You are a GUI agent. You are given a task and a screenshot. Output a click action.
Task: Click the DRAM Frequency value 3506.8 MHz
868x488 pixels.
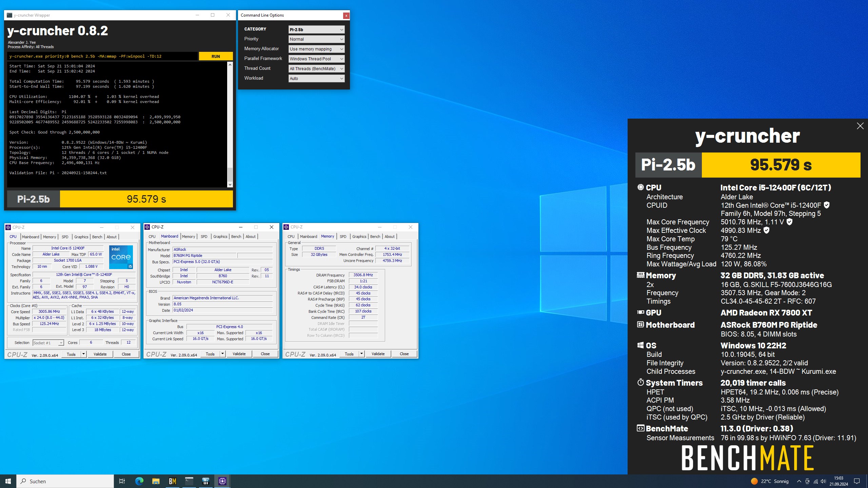click(363, 275)
